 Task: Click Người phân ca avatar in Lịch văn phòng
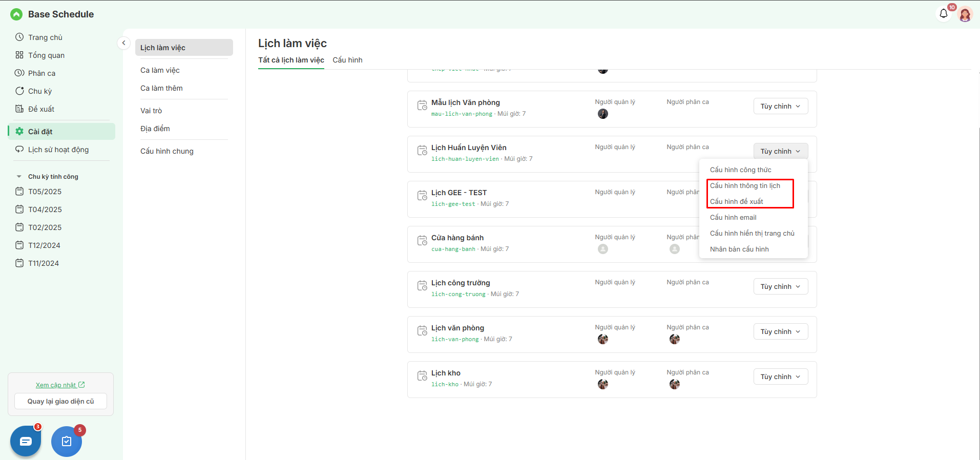coord(675,339)
